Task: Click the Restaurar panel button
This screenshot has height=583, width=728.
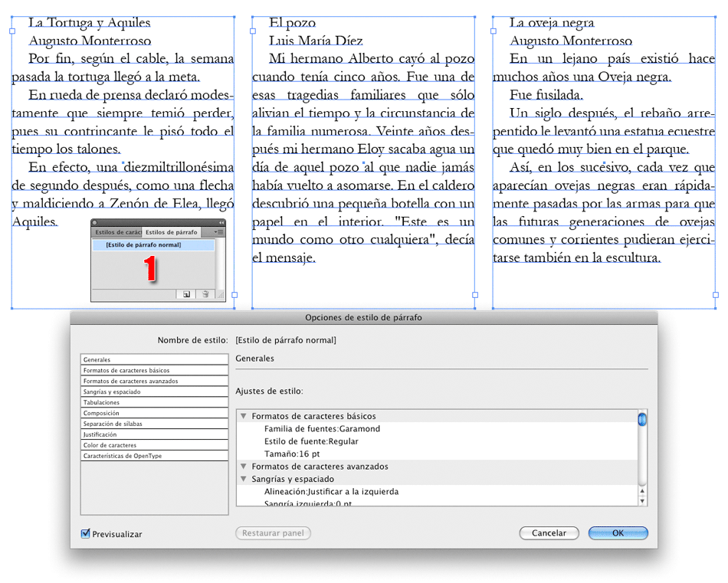Action: click(x=273, y=533)
